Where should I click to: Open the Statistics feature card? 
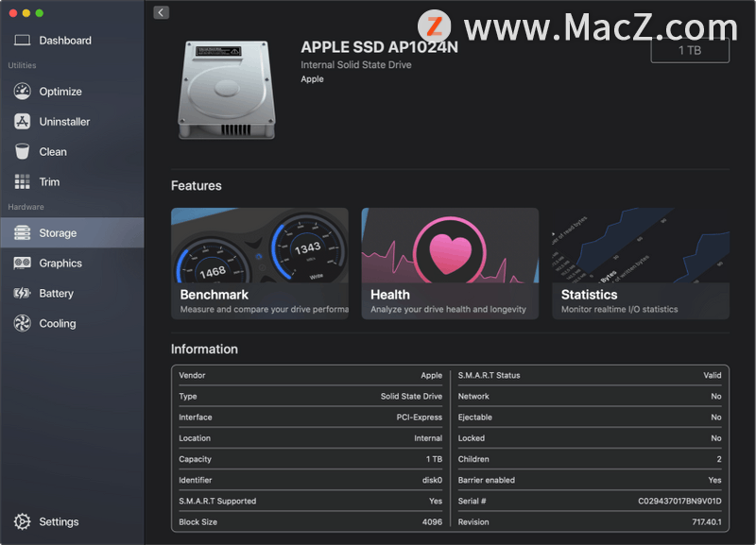(x=641, y=264)
